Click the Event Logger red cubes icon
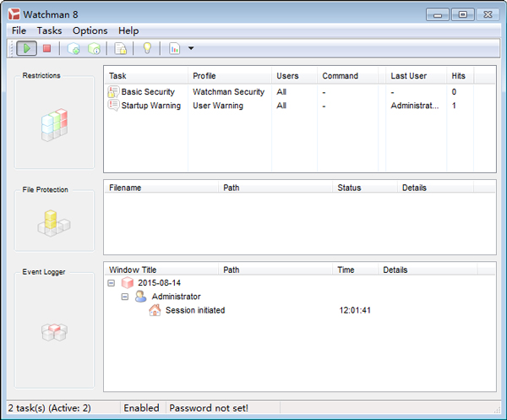This screenshot has height=420, width=507. click(54, 332)
